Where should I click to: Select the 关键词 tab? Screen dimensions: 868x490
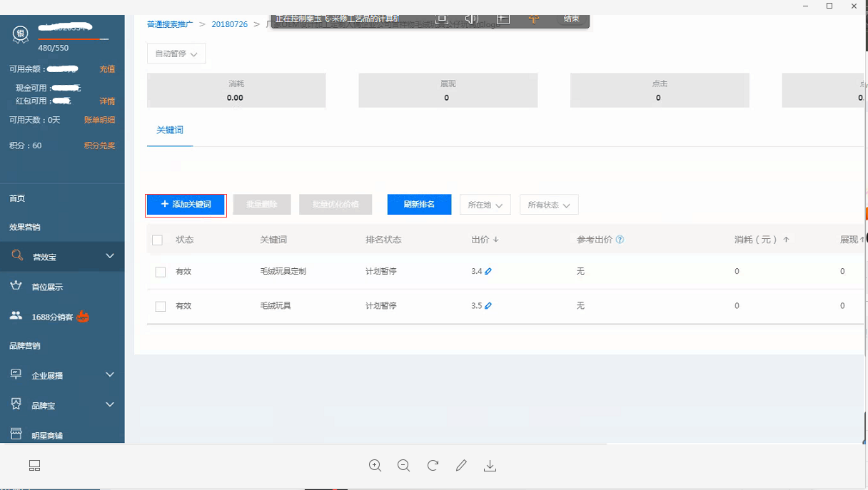(x=170, y=131)
